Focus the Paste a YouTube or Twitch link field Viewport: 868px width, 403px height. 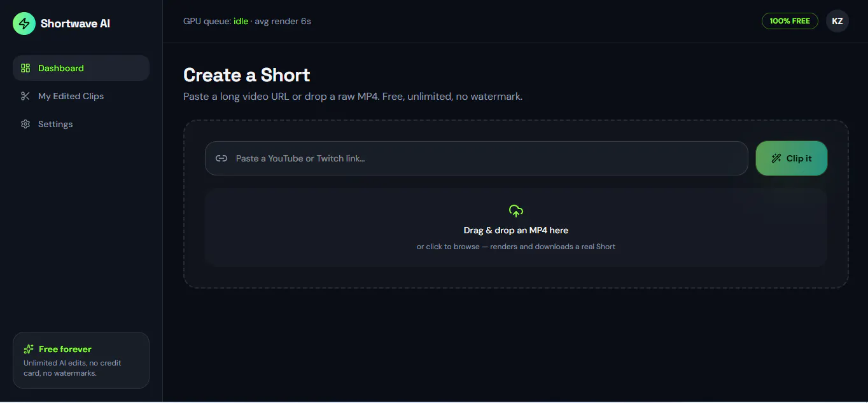(476, 158)
